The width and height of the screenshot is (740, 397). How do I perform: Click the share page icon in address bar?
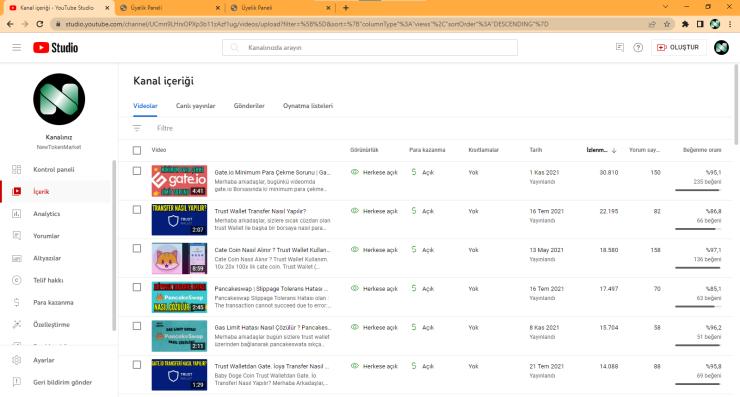pos(652,24)
